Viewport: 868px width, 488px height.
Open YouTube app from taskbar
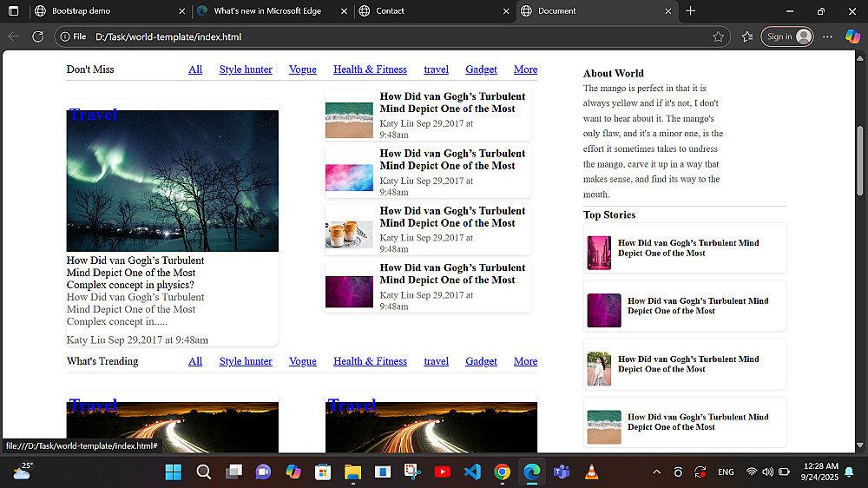coord(442,472)
